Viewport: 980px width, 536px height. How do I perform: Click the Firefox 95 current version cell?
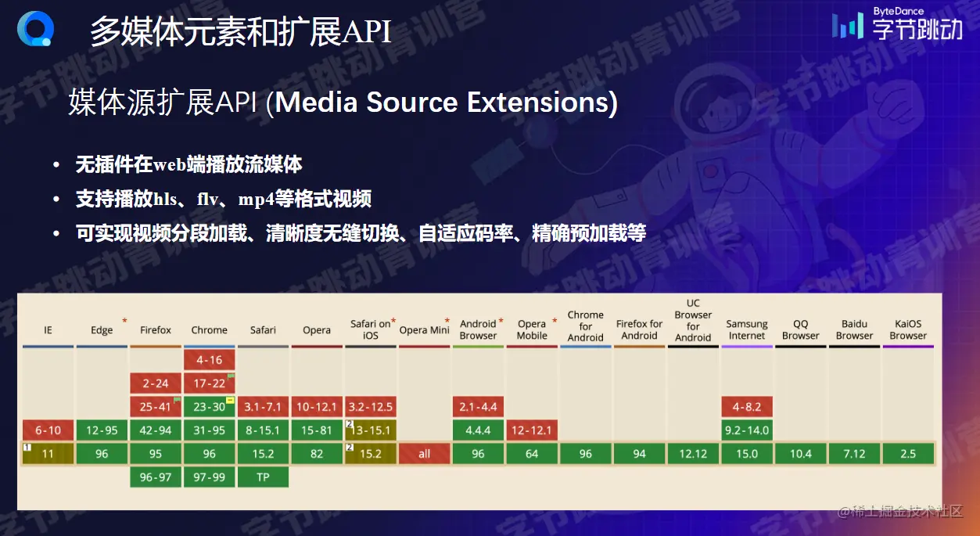(156, 454)
